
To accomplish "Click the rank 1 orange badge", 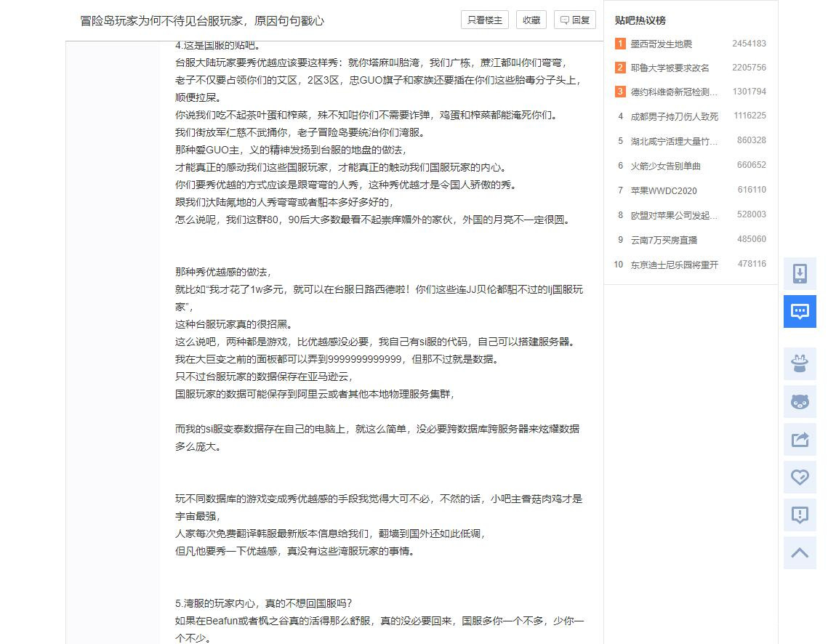I will click(x=620, y=44).
